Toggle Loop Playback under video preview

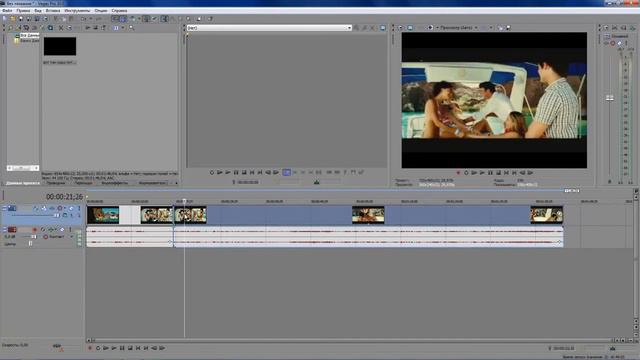click(466, 173)
